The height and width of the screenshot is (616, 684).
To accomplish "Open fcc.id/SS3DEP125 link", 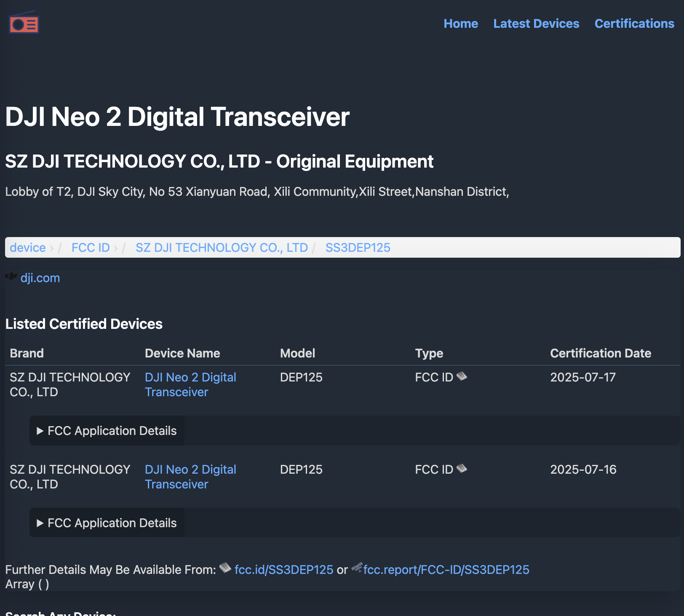I will (284, 570).
